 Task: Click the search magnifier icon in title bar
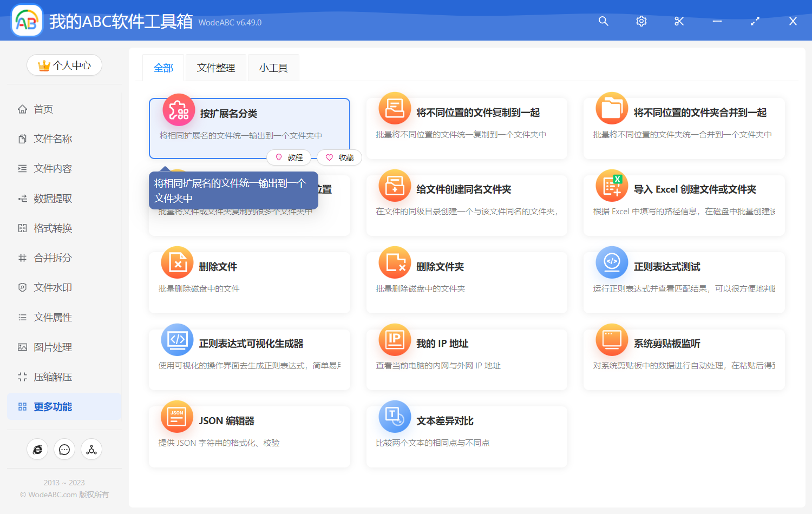(x=603, y=21)
